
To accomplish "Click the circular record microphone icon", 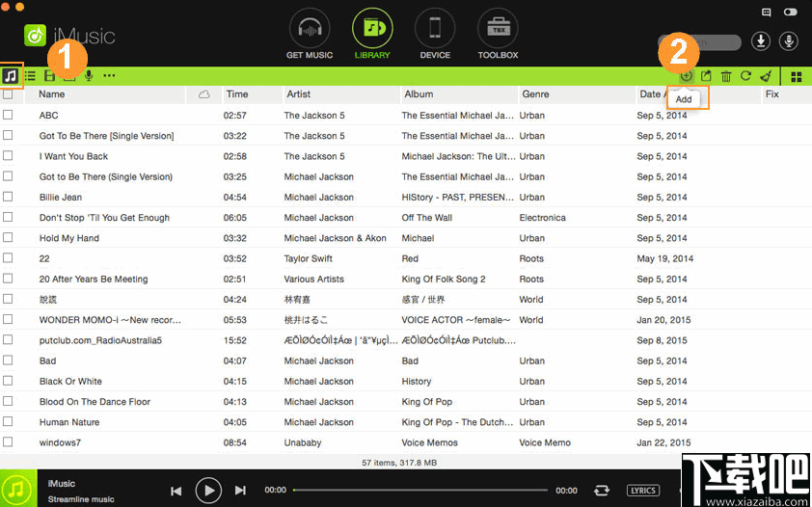I will point(789,41).
